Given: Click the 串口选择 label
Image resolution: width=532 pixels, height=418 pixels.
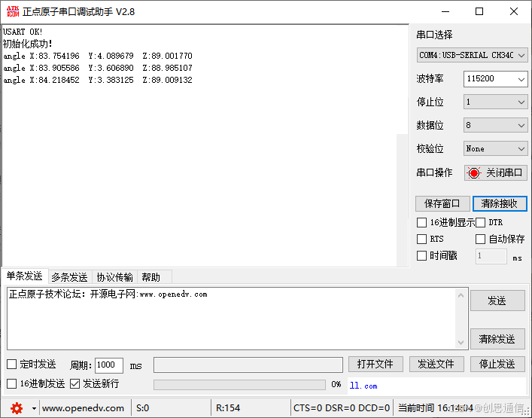Looking at the screenshot, I should pyautogui.click(x=435, y=35).
